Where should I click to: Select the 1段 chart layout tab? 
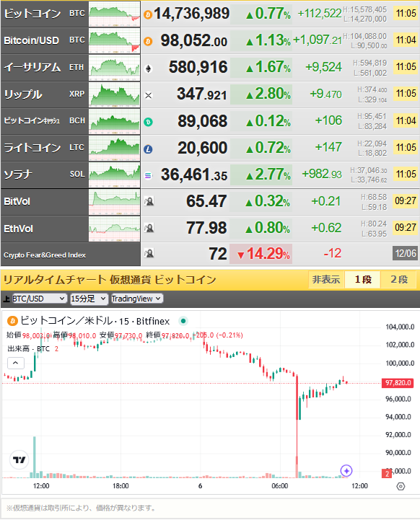[363, 280]
